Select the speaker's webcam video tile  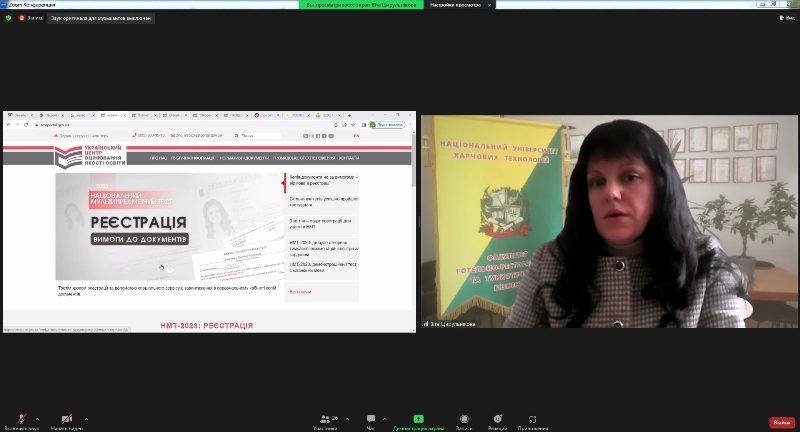(x=609, y=221)
